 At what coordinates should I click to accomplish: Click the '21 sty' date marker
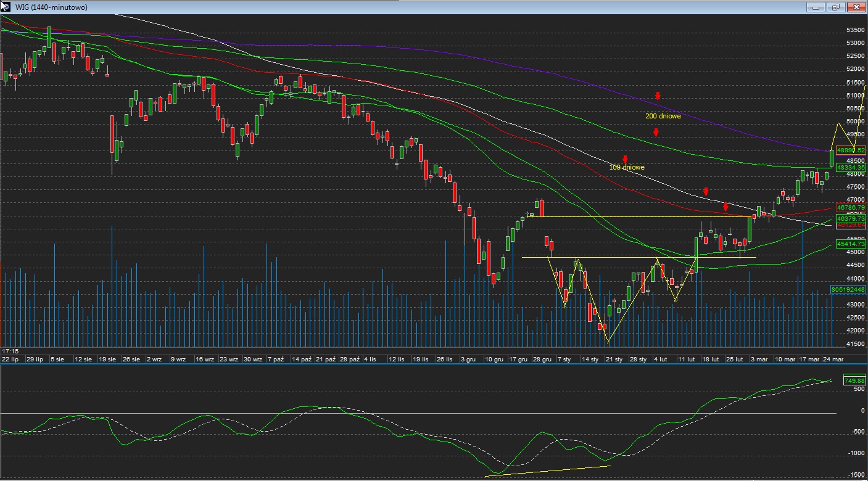click(x=614, y=358)
